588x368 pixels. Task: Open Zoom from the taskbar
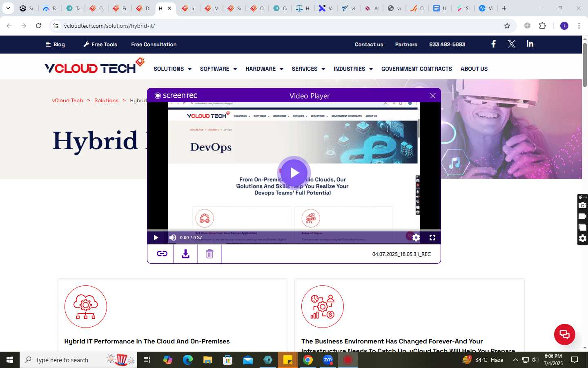point(328,360)
